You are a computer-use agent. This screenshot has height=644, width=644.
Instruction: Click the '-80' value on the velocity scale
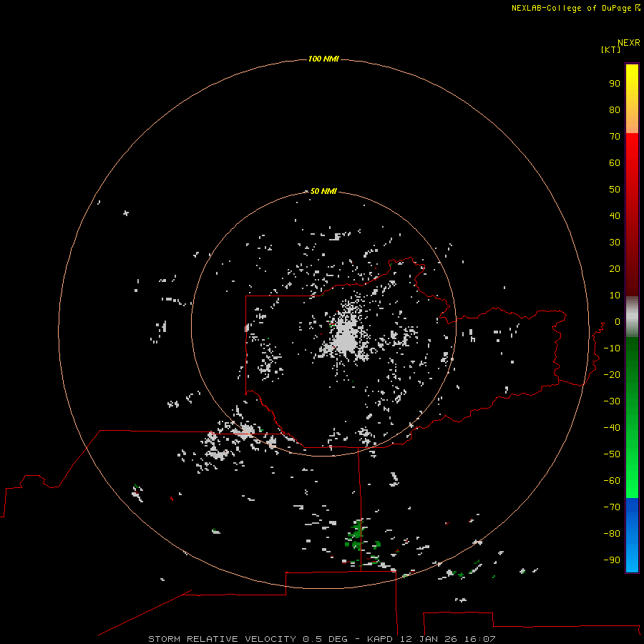pos(612,534)
